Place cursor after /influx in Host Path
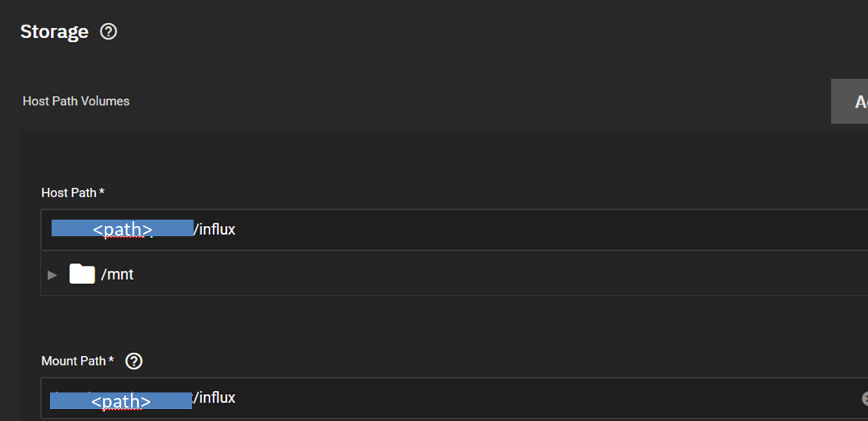 236,229
